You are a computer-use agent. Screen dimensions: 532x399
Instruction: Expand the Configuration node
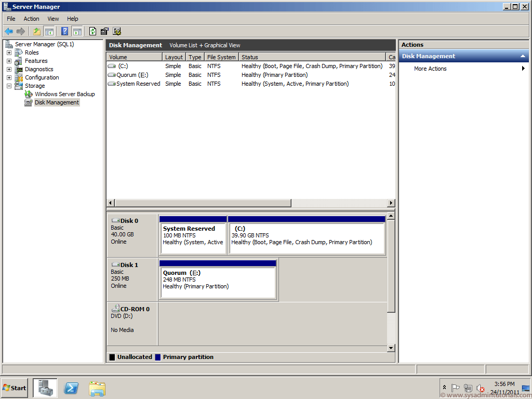pyautogui.click(x=8, y=77)
